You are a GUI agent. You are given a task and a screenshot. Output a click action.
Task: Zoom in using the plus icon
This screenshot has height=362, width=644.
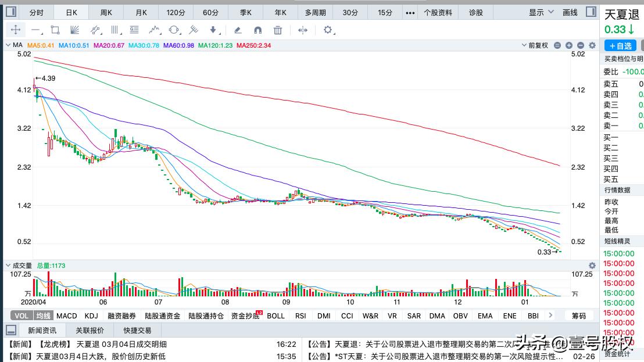(568, 45)
